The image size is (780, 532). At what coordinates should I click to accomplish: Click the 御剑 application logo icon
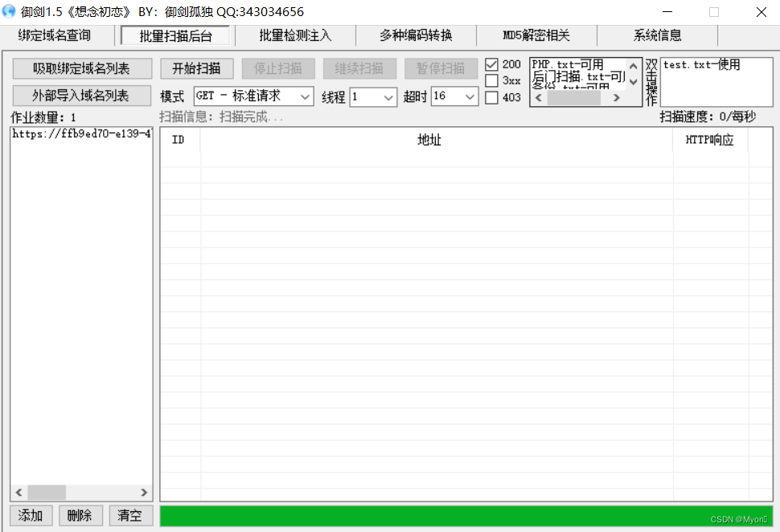[9, 11]
